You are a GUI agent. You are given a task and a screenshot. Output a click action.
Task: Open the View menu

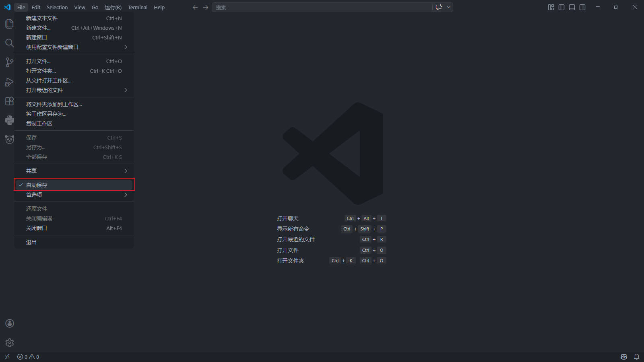(x=80, y=7)
